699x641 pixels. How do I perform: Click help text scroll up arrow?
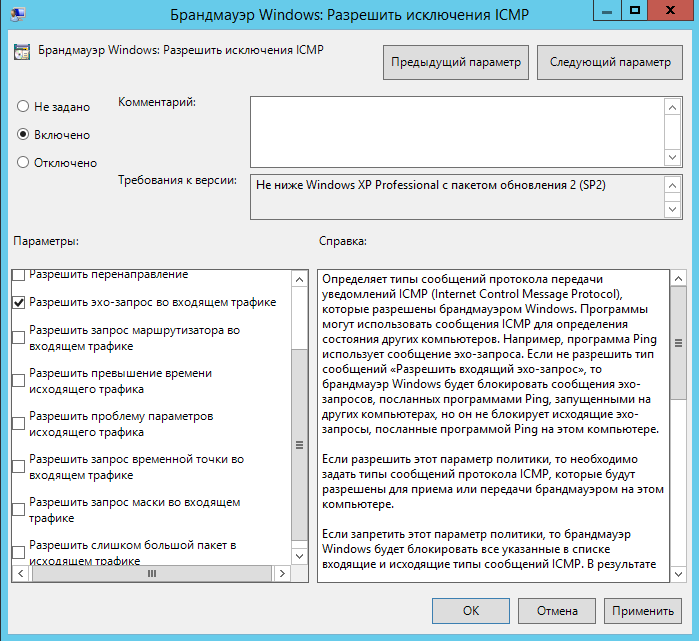[x=678, y=279]
